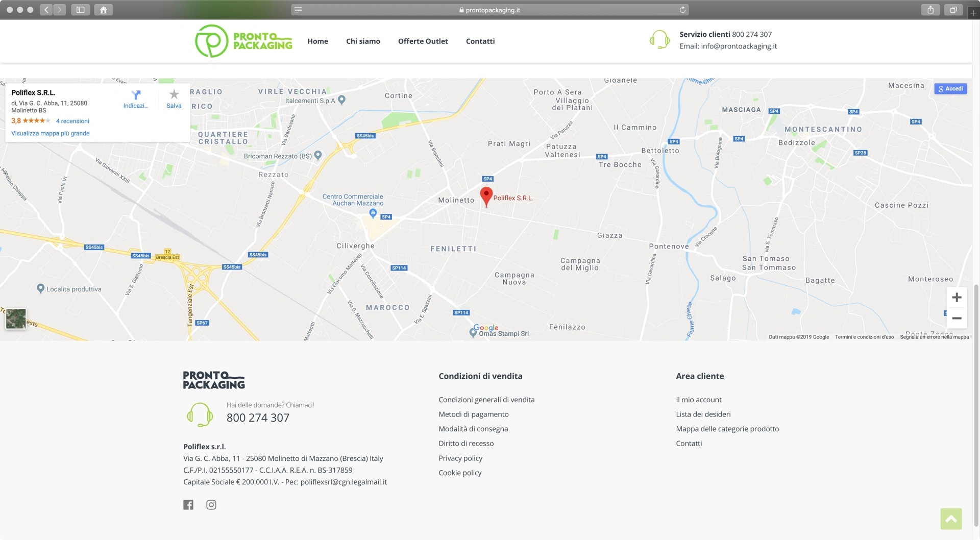This screenshot has width=980, height=540.
Task: Open the footer Contatti link
Action: [x=689, y=444]
